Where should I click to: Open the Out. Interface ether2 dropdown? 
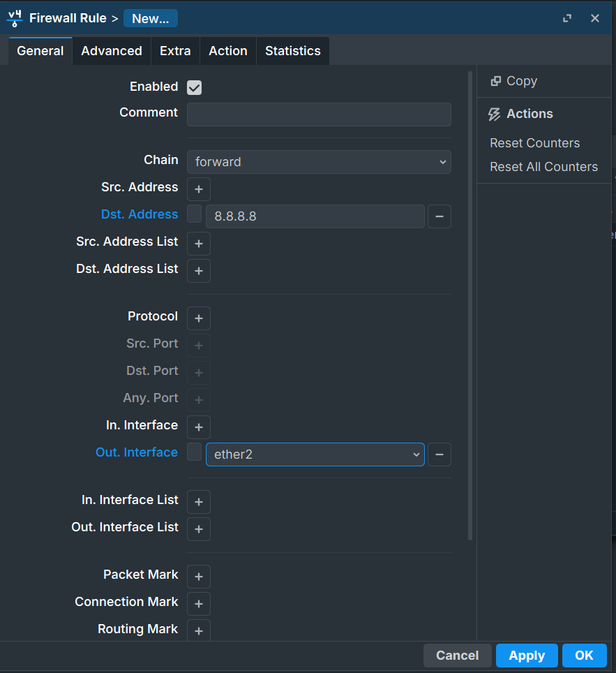click(x=315, y=454)
